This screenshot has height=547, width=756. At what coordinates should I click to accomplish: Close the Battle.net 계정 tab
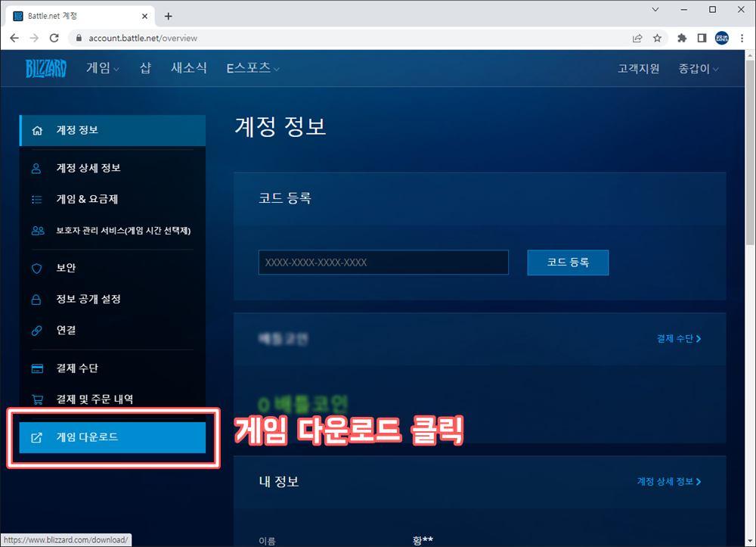click(x=144, y=17)
